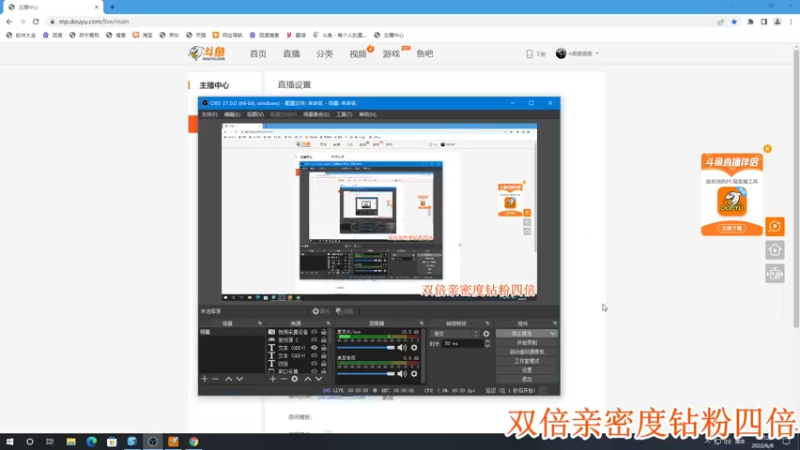Open desktop audio settings gear
This screenshot has height=450, width=800.
414,373
